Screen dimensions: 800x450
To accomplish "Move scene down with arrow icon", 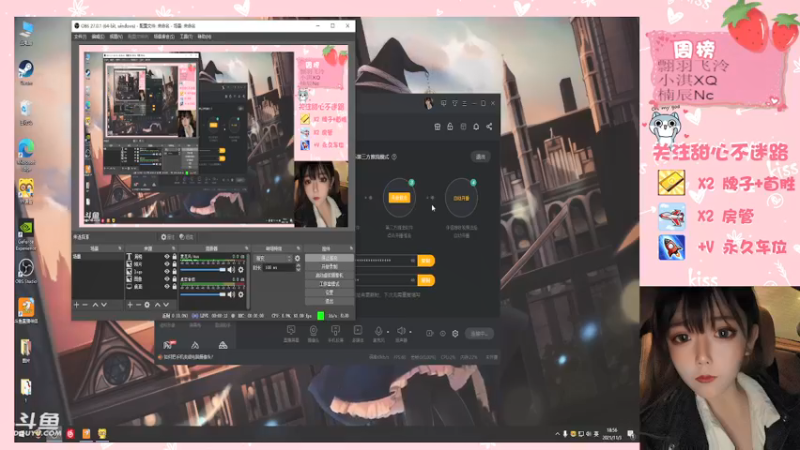I will (104, 305).
